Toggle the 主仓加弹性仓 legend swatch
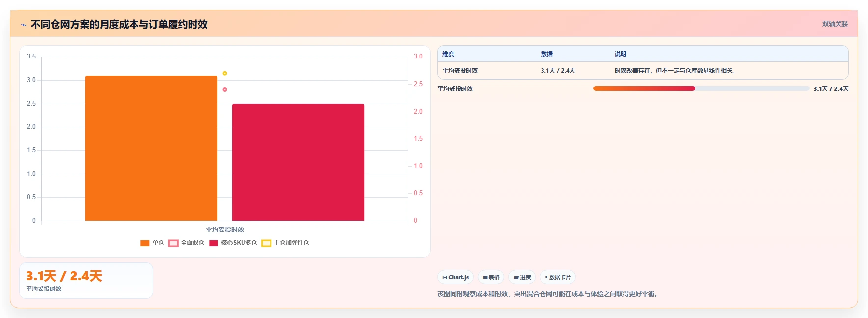 pyautogui.click(x=266, y=243)
